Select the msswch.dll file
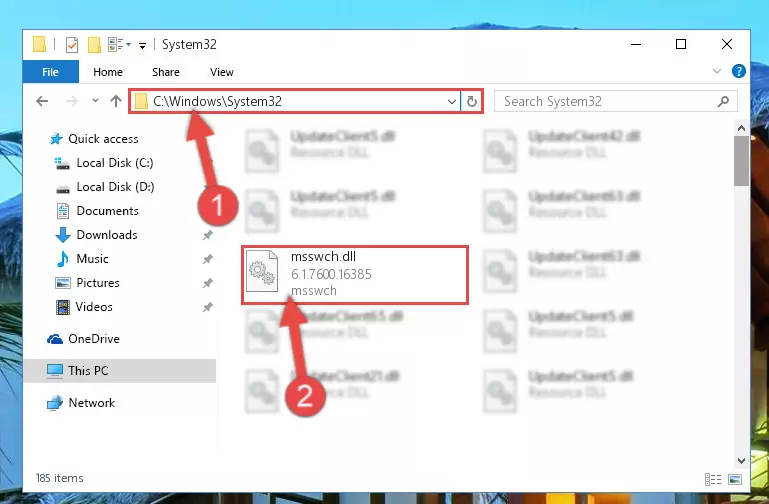This screenshot has width=769, height=504. (x=355, y=275)
